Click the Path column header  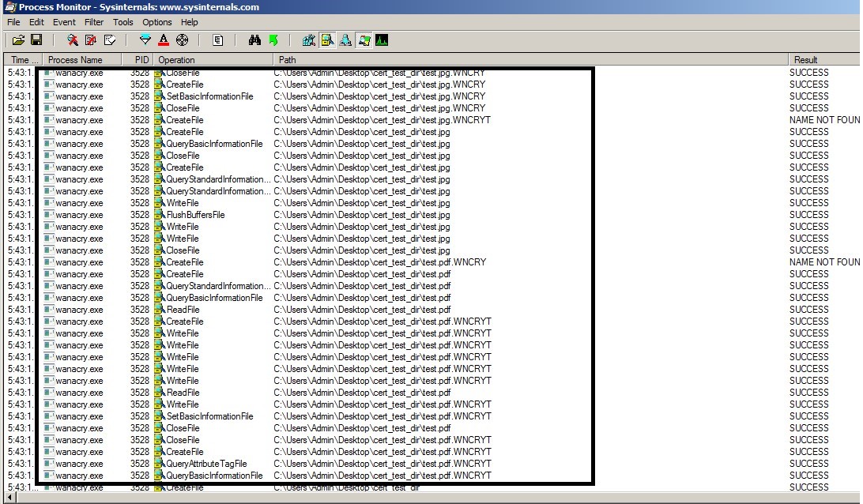point(531,60)
